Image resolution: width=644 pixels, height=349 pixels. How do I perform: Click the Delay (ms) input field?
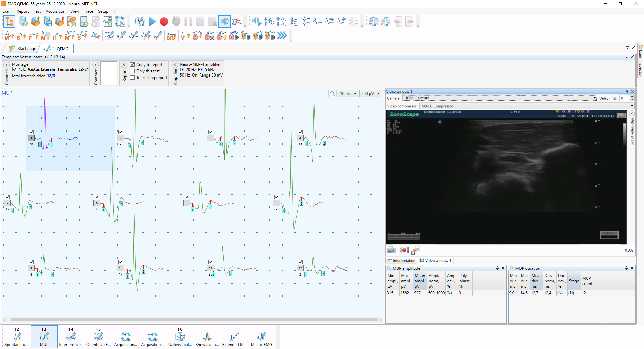pos(624,98)
